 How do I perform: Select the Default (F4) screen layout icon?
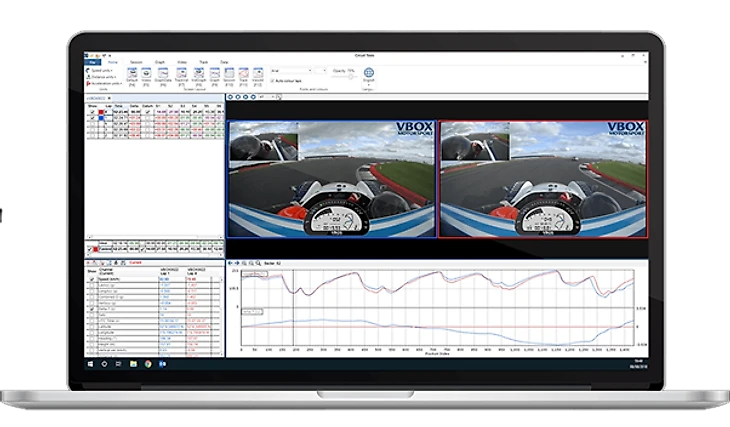click(x=132, y=73)
